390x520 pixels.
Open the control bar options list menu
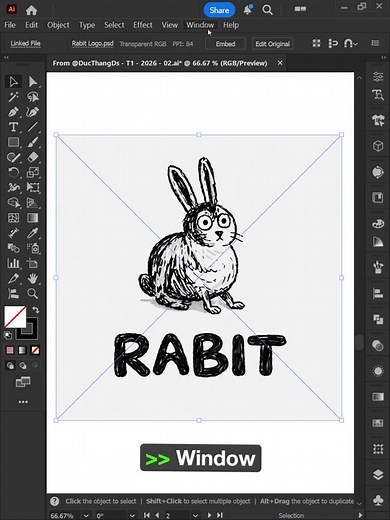(375, 43)
